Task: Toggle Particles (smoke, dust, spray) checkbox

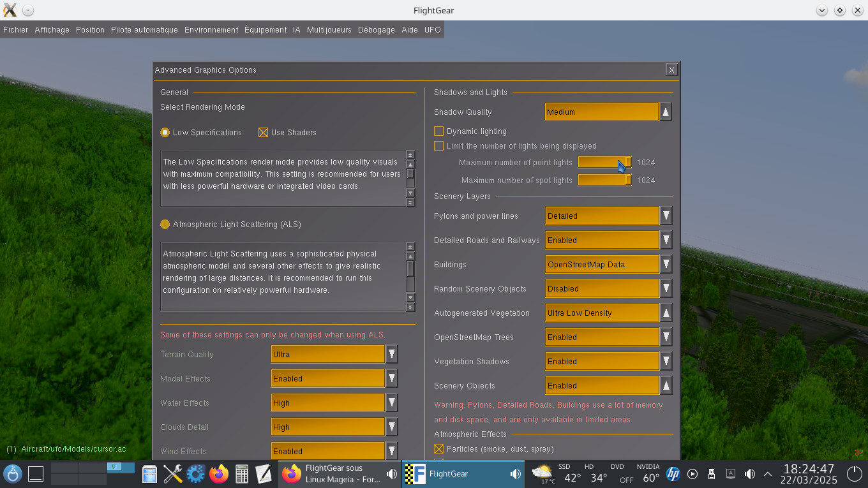Action: 438,449
